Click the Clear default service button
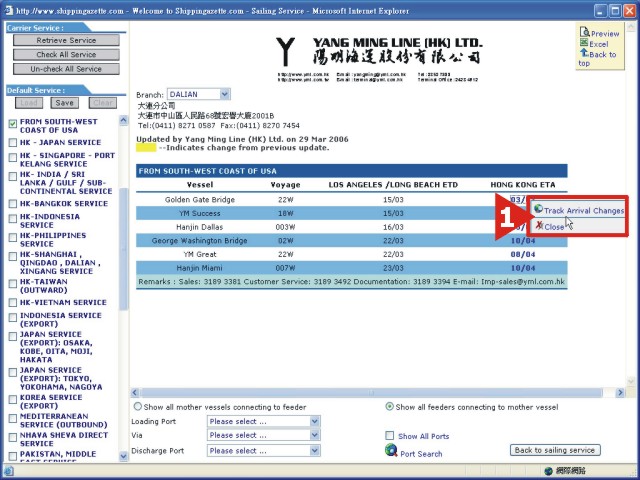The width and height of the screenshot is (640, 480). (103, 103)
